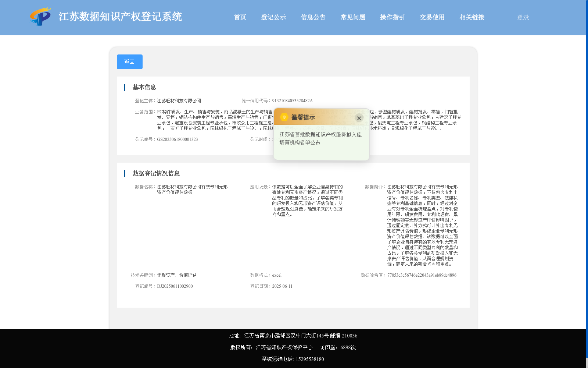Select credit code 91321084053528482A
Image resolution: width=588 pixels, height=368 pixels.
click(293, 101)
